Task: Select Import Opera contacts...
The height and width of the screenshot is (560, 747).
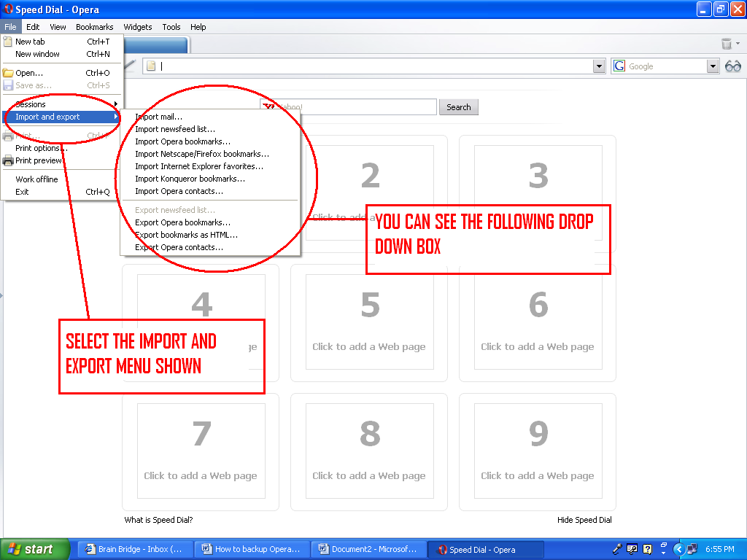Action: coord(210,191)
